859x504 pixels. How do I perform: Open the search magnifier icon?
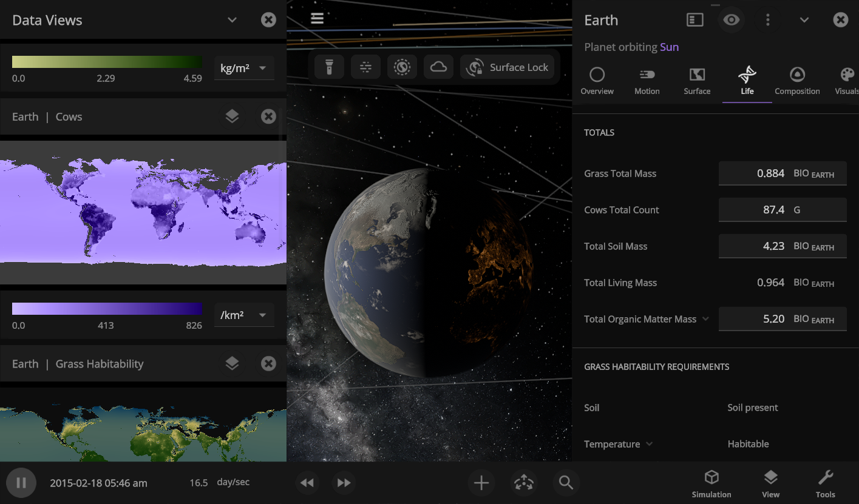tap(566, 483)
